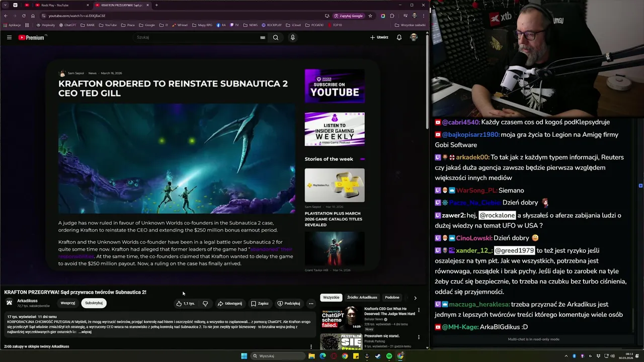Open 'Krafton's CEO Got What He Deserved' thumbnail
Viewport: 644px width, 362px height.
point(341,318)
